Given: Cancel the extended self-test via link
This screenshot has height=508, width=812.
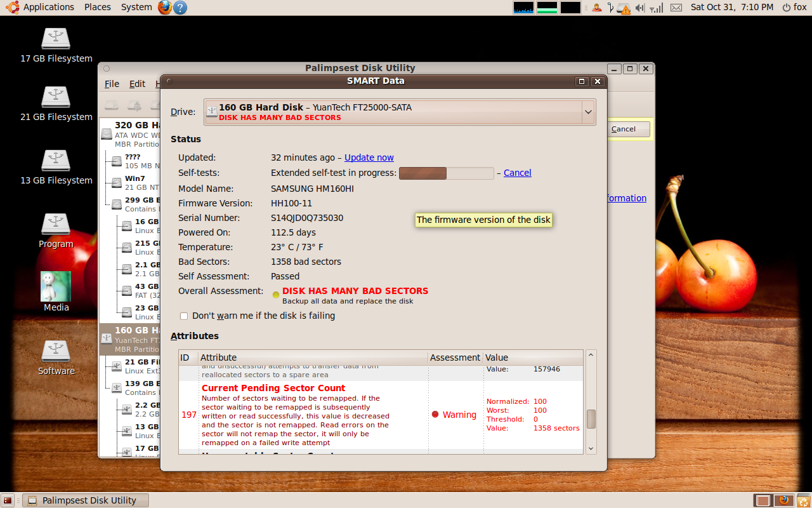Looking at the screenshot, I should click(x=518, y=173).
